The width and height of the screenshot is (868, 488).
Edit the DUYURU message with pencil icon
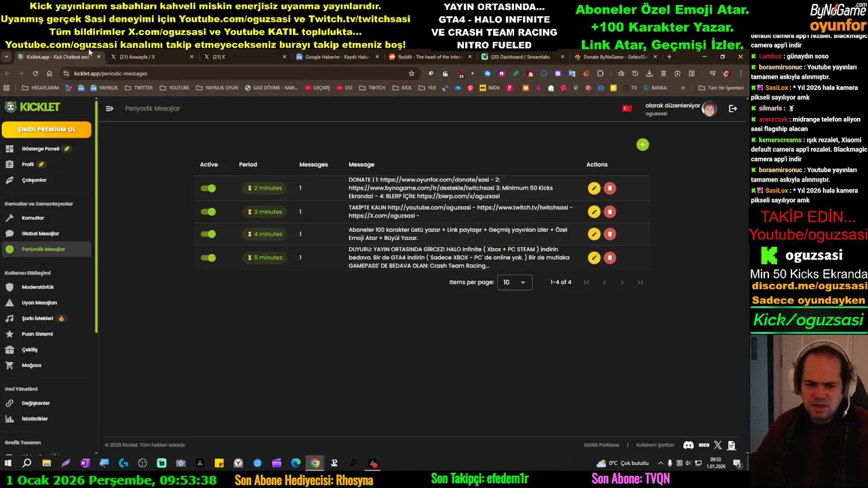[594, 258]
